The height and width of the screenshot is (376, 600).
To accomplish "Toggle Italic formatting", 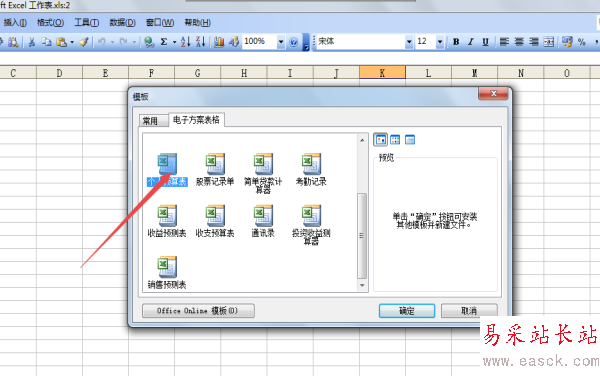I will pos(471,42).
